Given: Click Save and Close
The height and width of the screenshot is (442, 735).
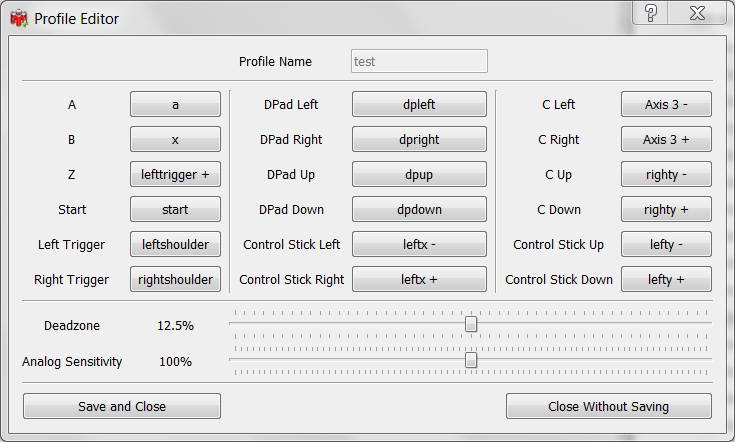Looking at the screenshot, I should pyautogui.click(x=122, y=406).
